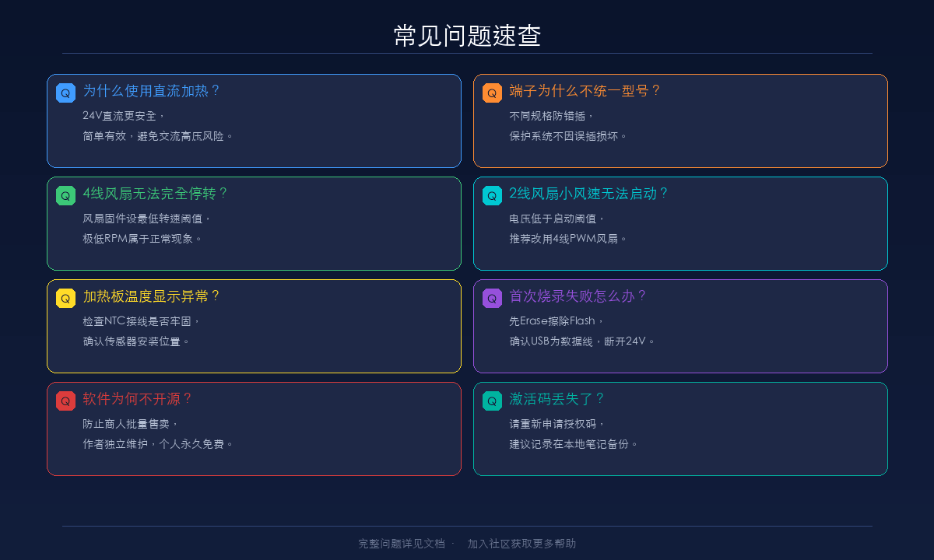Click the blue Q icon on 为什么使用直流加热 card
Image resolution: width=934 pixels, height=560 pixels.
tap(65, 92)
